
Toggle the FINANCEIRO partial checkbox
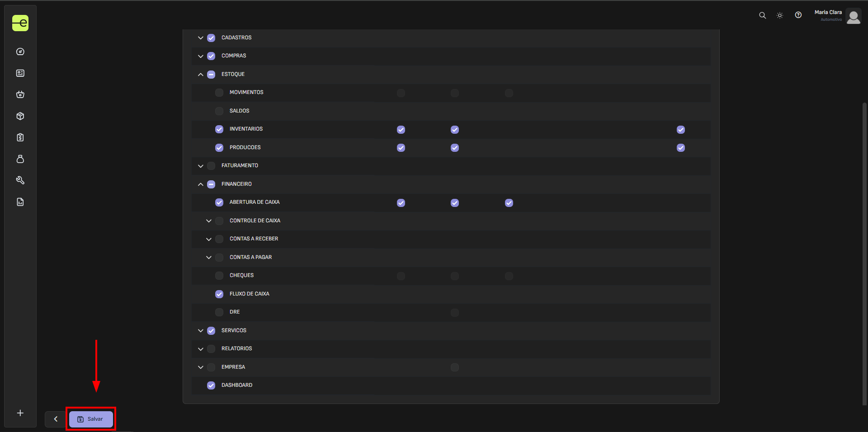pyautogui.click(x=211, y=184)
